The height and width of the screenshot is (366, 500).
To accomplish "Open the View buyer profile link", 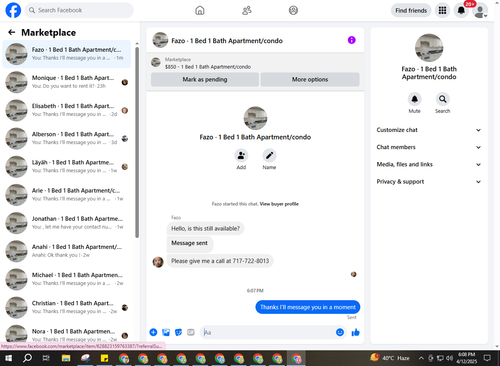I will [279, 204].
